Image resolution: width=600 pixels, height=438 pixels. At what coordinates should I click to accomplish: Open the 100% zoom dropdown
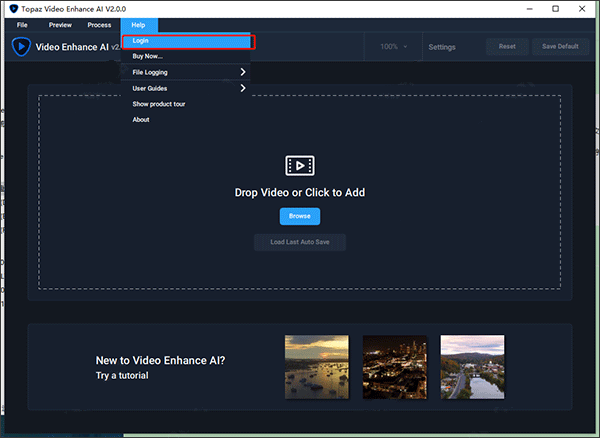pyautogui.click(x=393, y=47)
